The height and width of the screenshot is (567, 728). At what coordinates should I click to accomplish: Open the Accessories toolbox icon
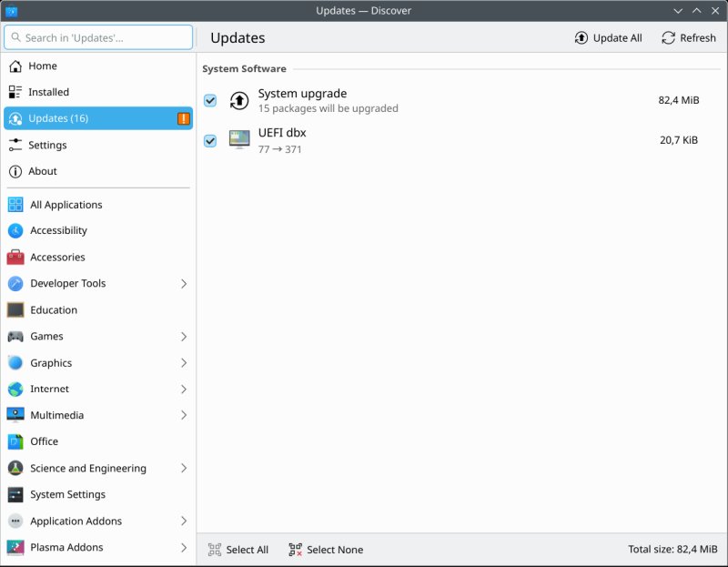15,258
